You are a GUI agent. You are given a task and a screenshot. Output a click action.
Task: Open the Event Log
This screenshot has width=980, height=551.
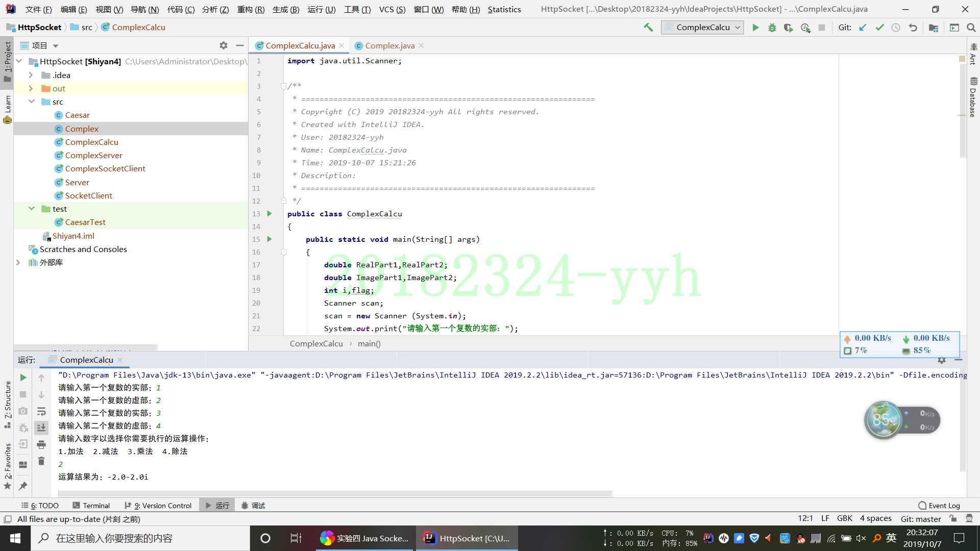pos(939,506)
